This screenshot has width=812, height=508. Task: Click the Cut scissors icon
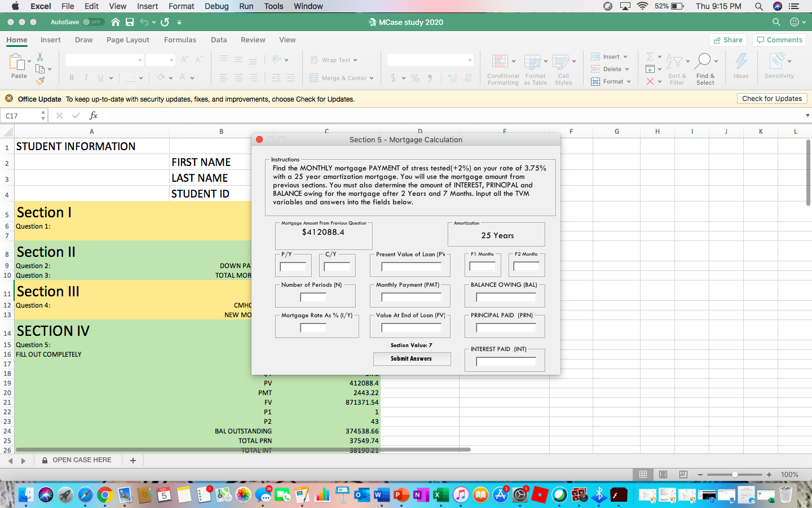point(40,57)
